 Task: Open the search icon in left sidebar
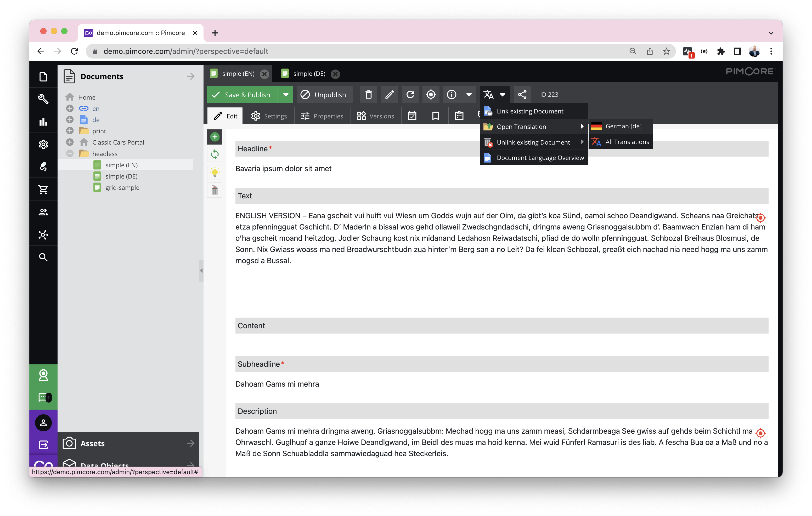tap(43, 257)
